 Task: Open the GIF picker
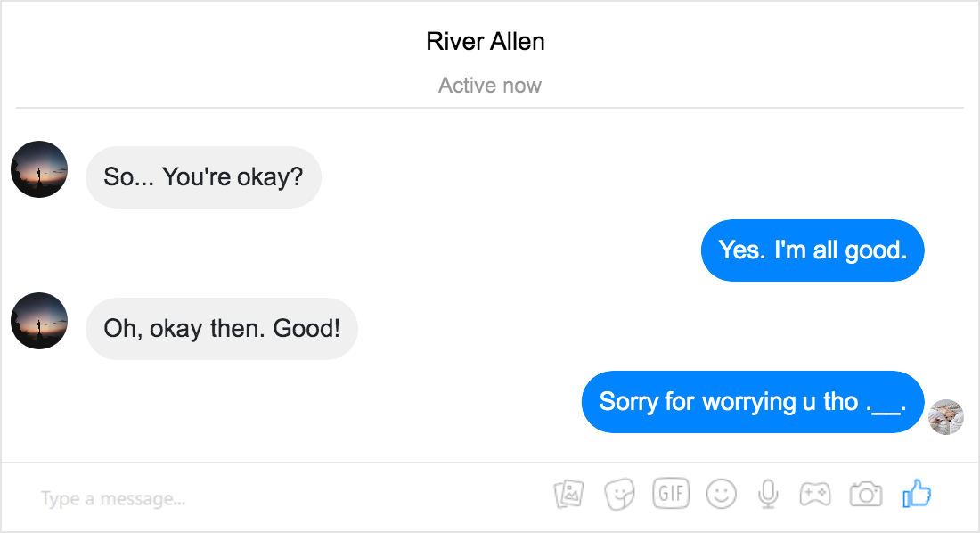671,494
